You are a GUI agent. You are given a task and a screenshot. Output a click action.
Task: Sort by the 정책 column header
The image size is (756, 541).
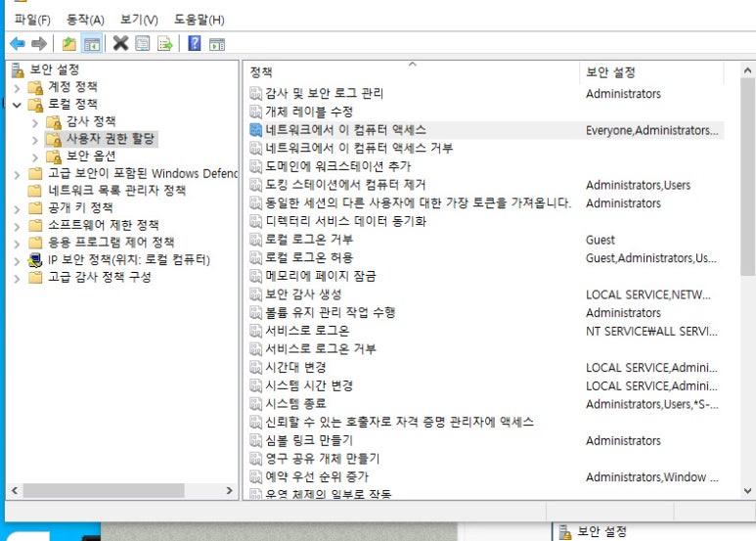[412, 71]
